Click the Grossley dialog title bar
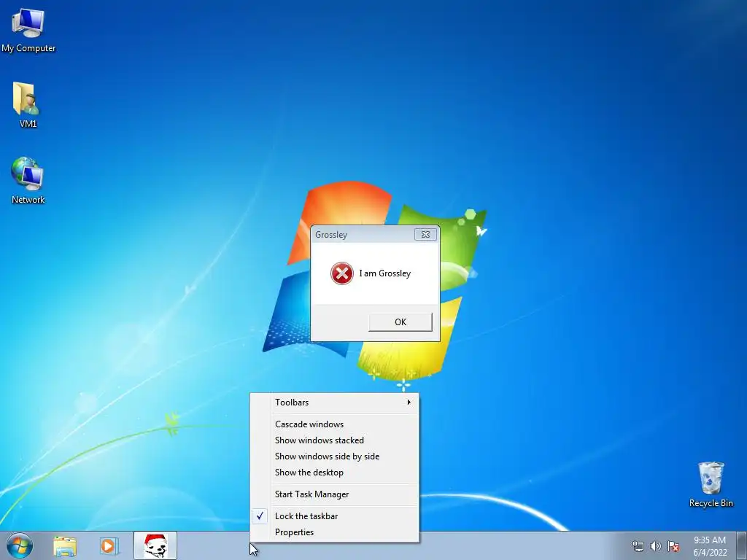This screenshot has height=560, width=747. coord(362,235)
